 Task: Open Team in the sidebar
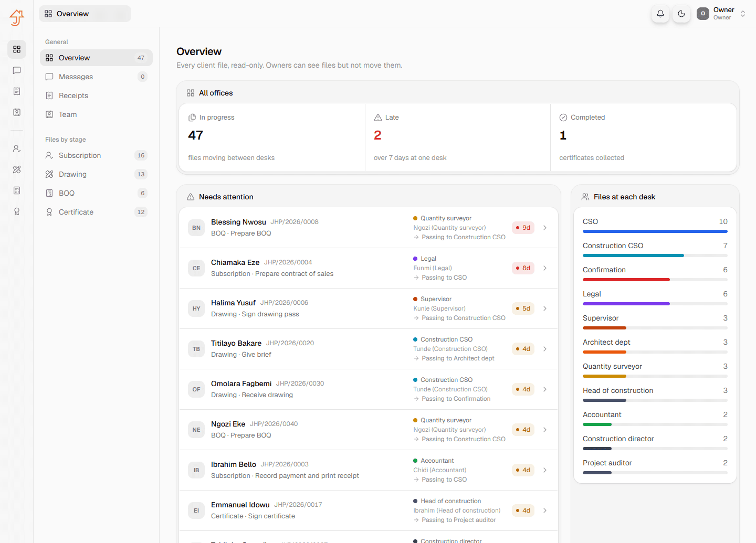[x=96, y=114]
